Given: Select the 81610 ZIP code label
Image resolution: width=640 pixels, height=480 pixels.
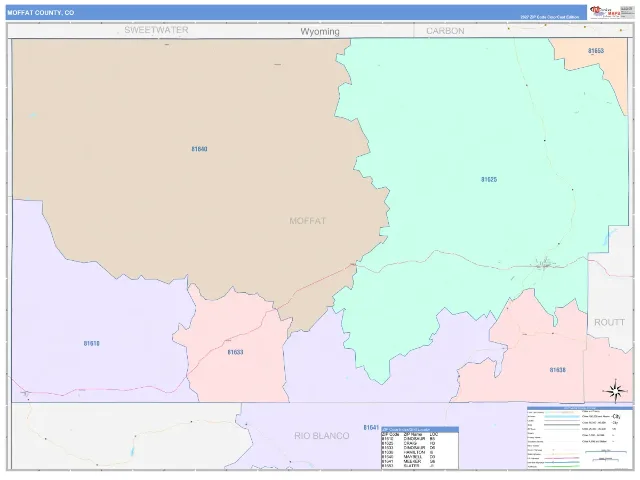Looking at the screenshot, I should [x=91, y=344].
